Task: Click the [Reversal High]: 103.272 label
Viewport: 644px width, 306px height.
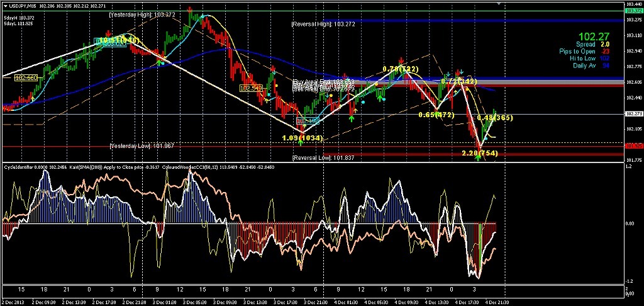Action: [323, 25]
